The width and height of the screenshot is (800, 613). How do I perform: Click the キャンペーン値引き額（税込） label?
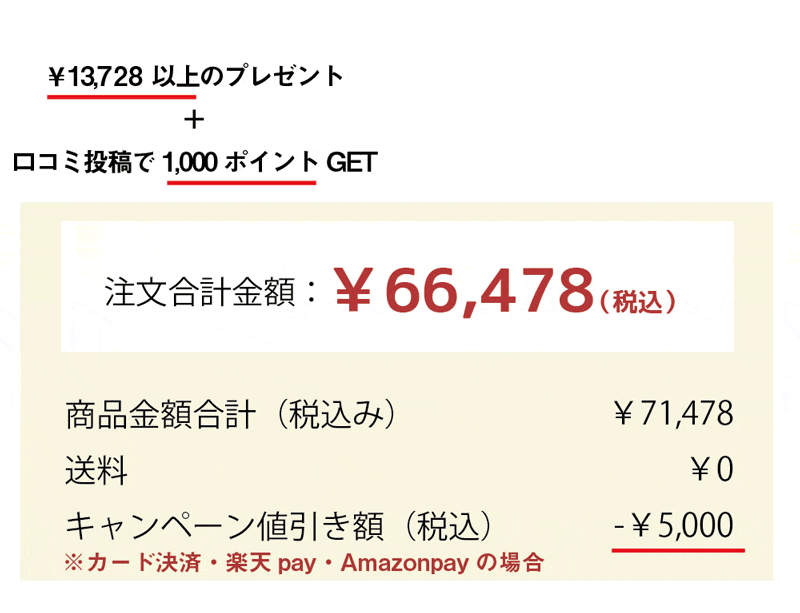[280, 525]
